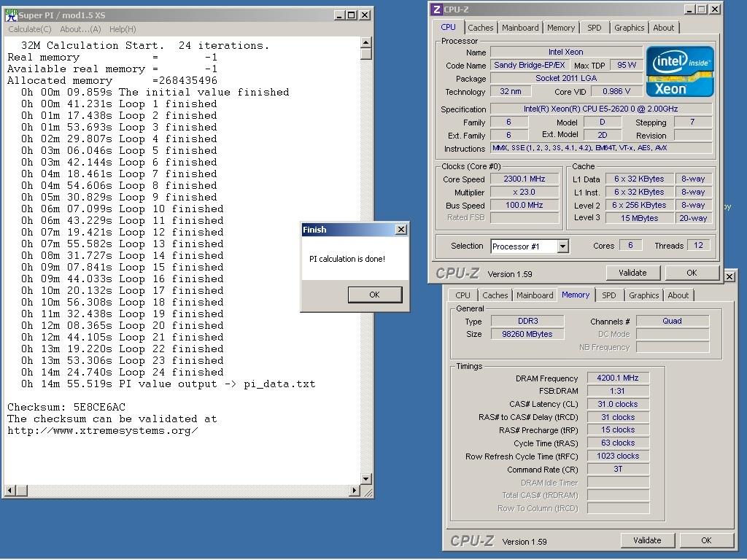Open the Help(H) menu in Super PI
This screenshot has height=560, width=747.
(123, 29)
